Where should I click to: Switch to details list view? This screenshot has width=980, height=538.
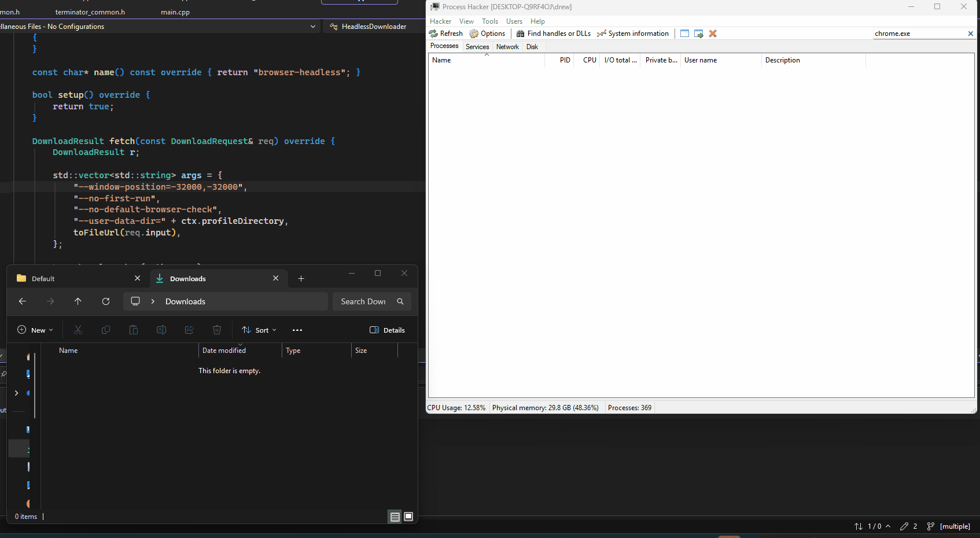pyautogui.click(x=395, y=517)
